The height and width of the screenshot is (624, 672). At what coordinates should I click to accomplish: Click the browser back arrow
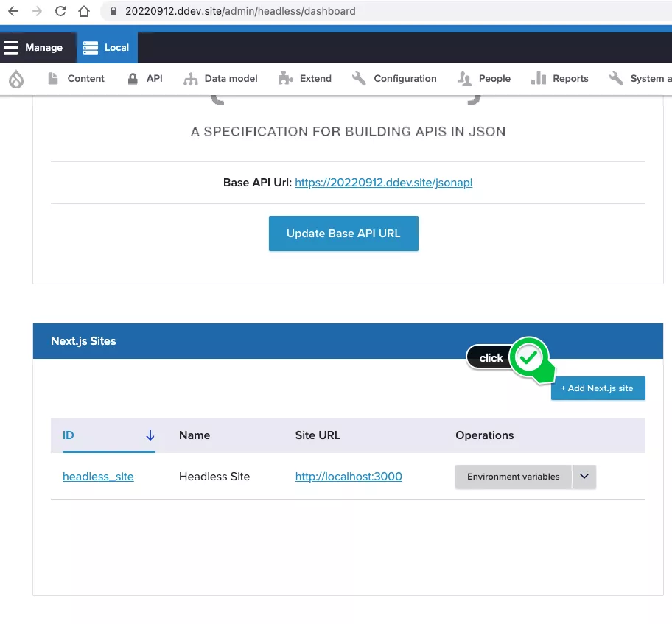pyautogui.click(x=13, y=11)
